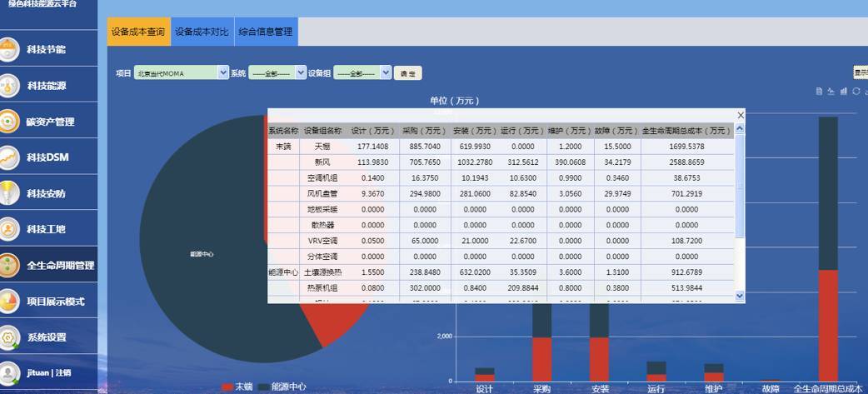Click the 确定 confirm button

point(407,73)
